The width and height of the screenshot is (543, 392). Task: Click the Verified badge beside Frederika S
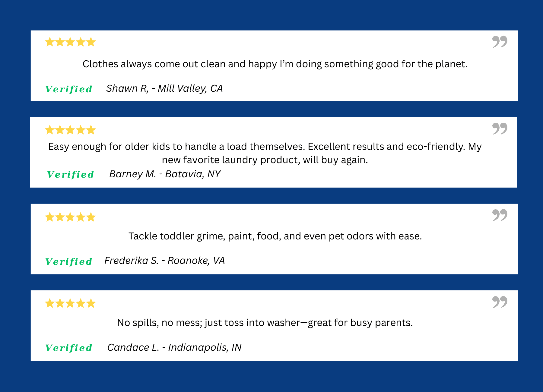click(x=69, y=262)
